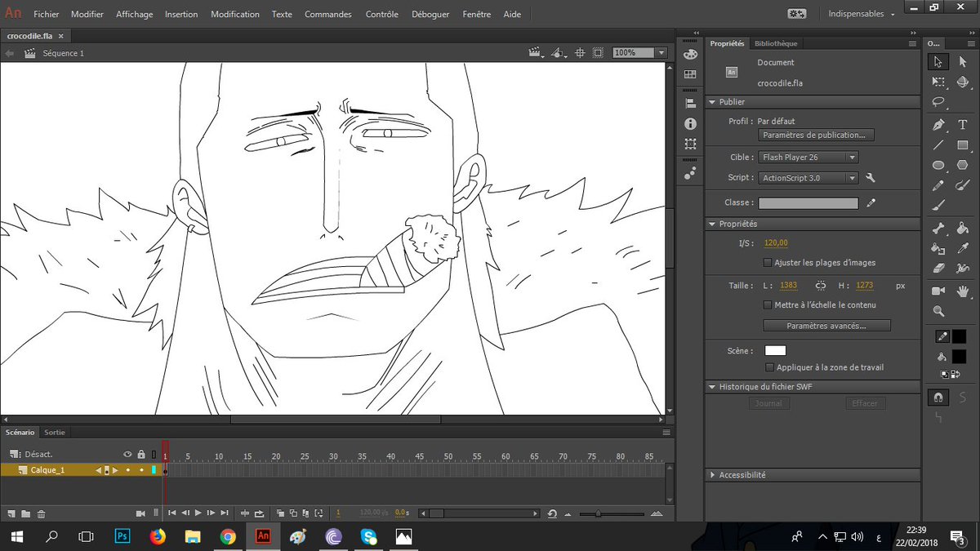This screenshot has width=980, height=551.
Task: Select the Free Transform tool
Action: (x=939, y=82)
